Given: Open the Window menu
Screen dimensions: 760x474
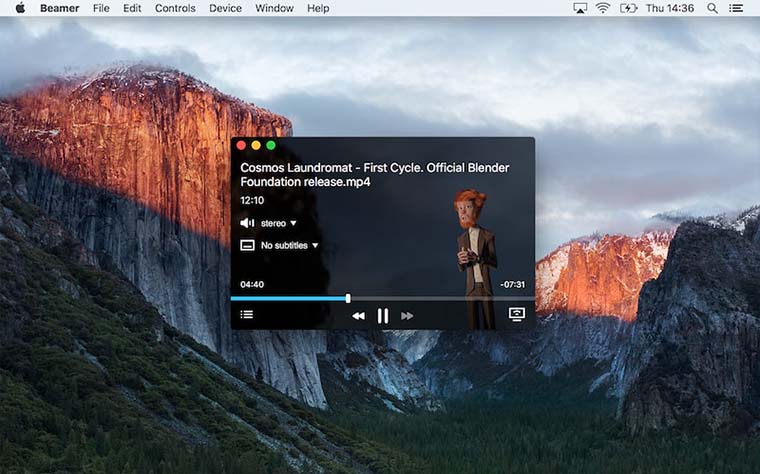Looking at the screenshot, I should click(x=274, y=8).
